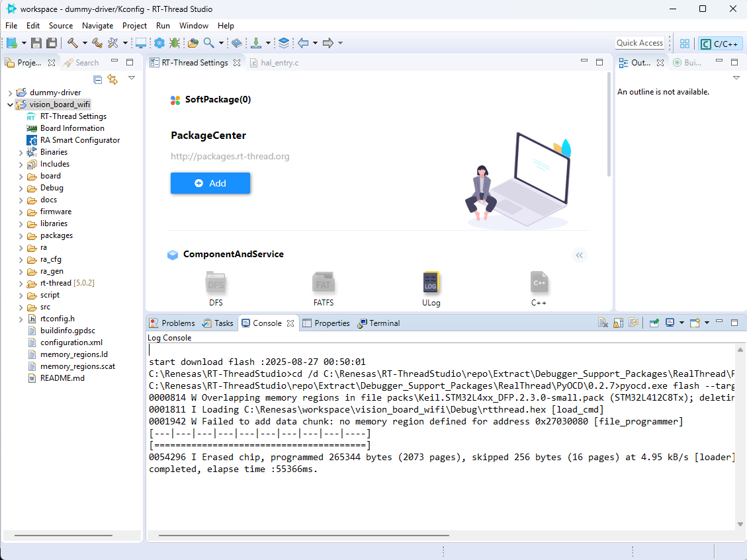This screenshot has width=747, height=560.
Task: Expand the rt-thread [5.0.2] folder
Action: tap(22, 283)
